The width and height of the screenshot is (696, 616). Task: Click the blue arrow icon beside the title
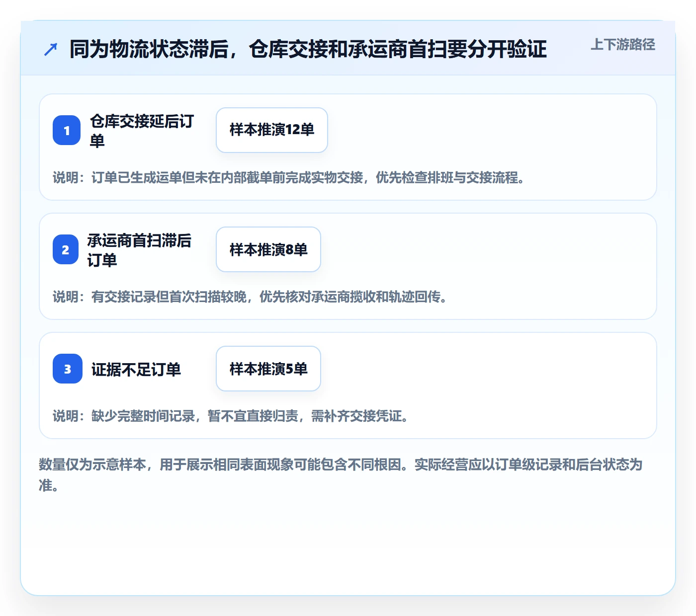click(x=51, y=49)
